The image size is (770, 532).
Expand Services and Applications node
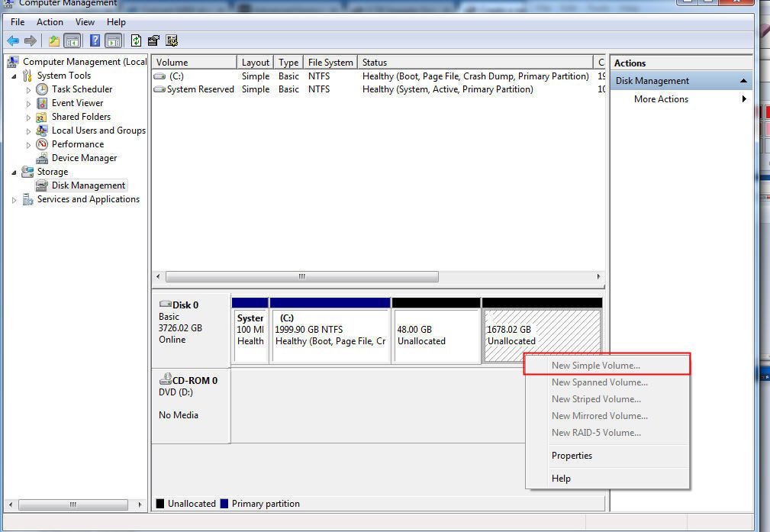(x=14, y=200)
